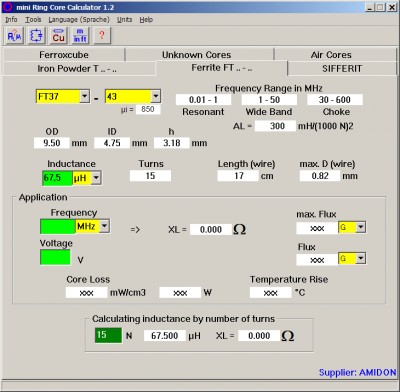This screenshot has height=392, width=400.
Task: Expand the max. Flux unit dropdown
Action: pos(361,227)
